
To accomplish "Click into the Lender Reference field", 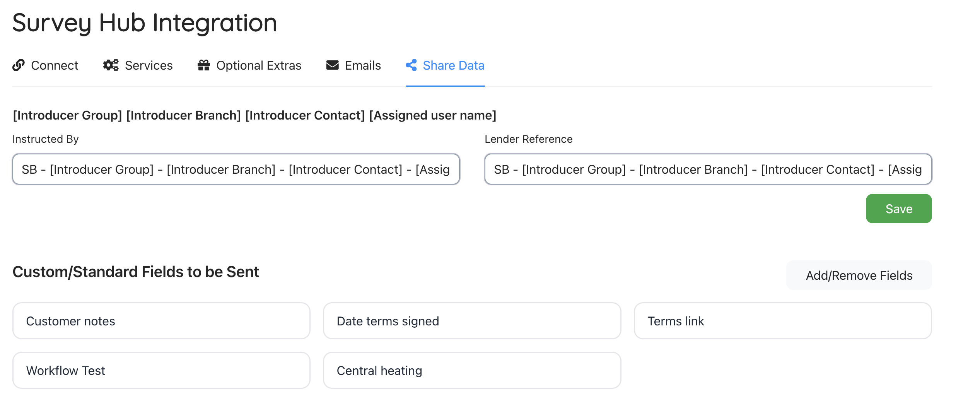I will tap(708, 169).
